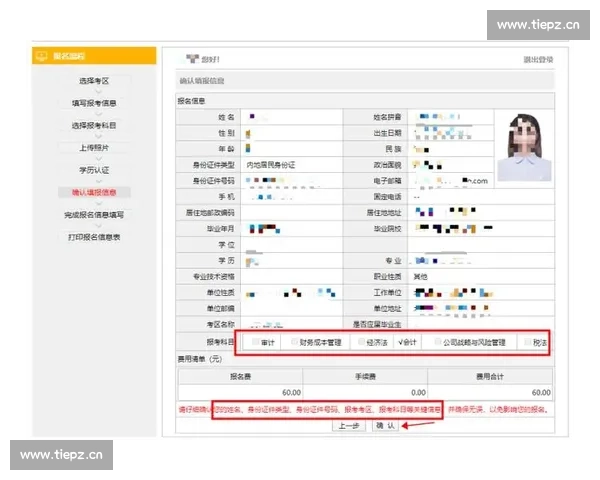Click the 0.00 amount under 手续费
The image size is (600, 480).
[x=418, y=392]
